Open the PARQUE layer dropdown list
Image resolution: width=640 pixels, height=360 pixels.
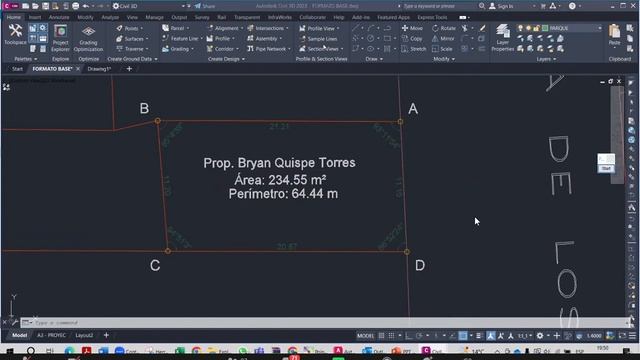(x=599, y=28)
